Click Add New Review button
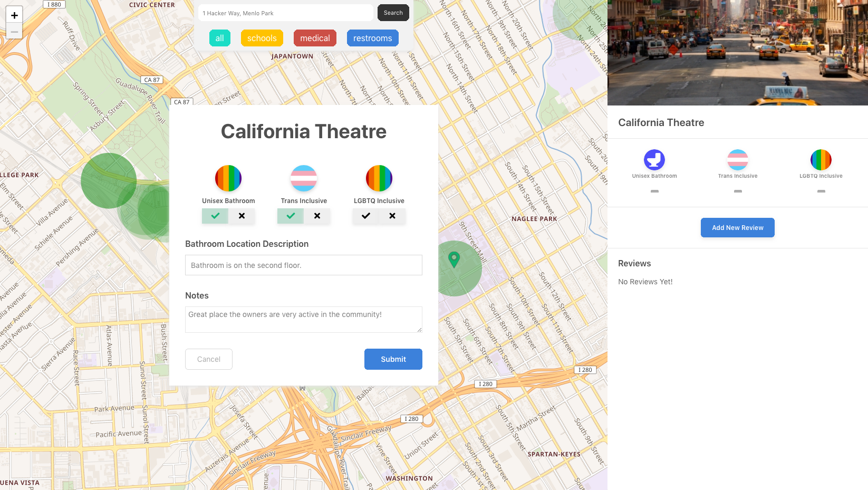Image resolution: width=868 pixels, height=490 pixels. [738, 228]
